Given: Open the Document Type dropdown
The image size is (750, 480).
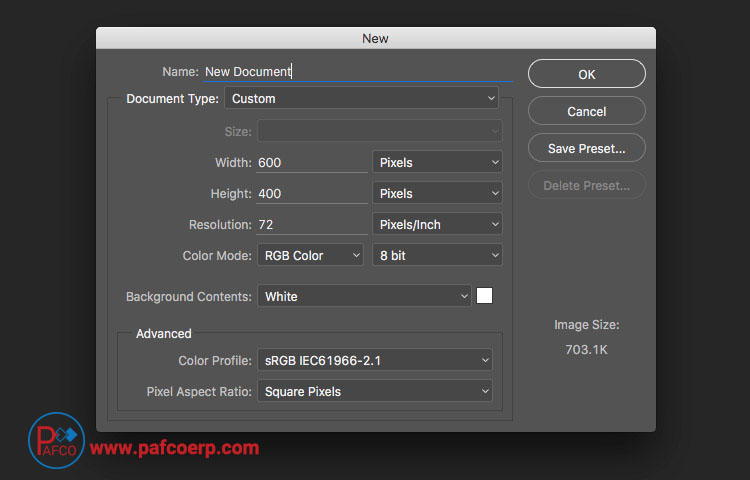Looking at the screenshot, I should 362,98.
